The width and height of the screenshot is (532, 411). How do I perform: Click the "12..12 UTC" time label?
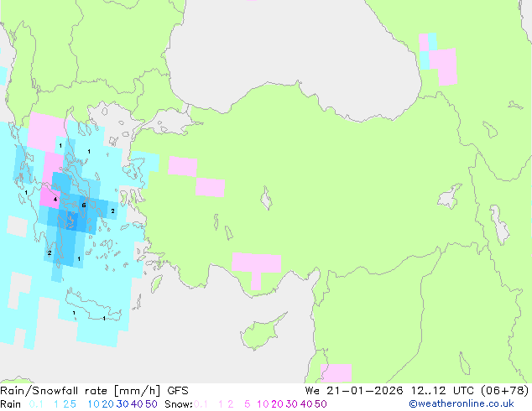[x=445, y=391]
